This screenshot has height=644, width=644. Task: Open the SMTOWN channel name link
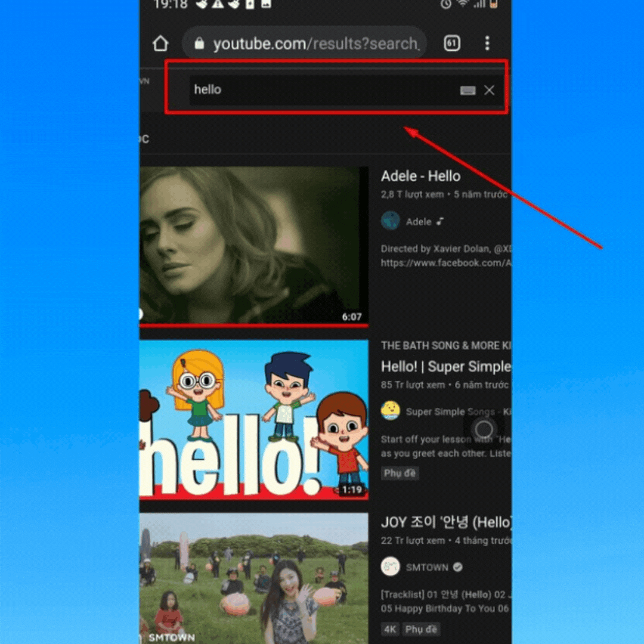pos(427,567)
